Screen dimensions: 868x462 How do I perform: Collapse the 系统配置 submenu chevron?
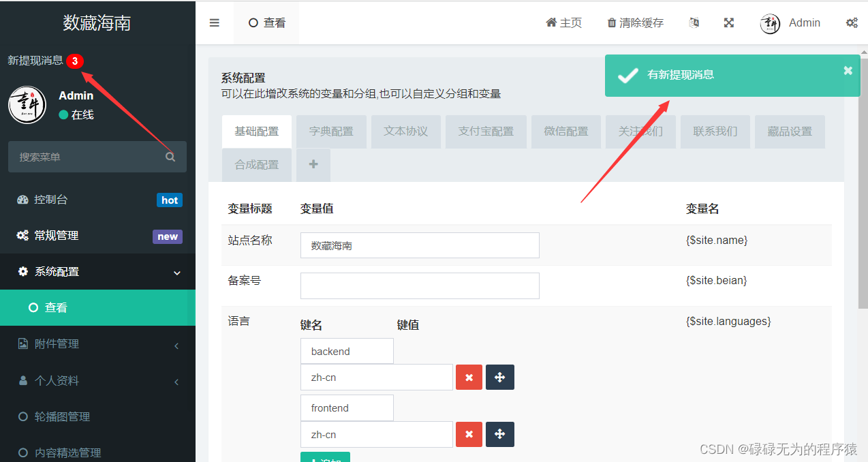[176, 271]
